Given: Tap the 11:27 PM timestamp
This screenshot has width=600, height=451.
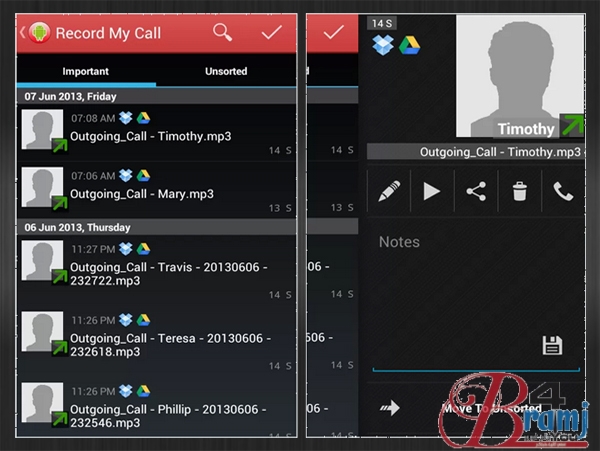Looking at the screenshot, I should 93,249.
